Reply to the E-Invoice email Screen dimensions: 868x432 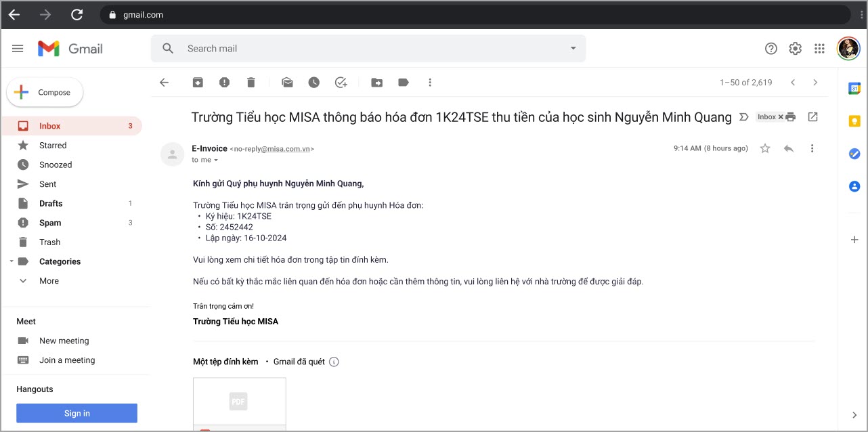pos(789,148)
